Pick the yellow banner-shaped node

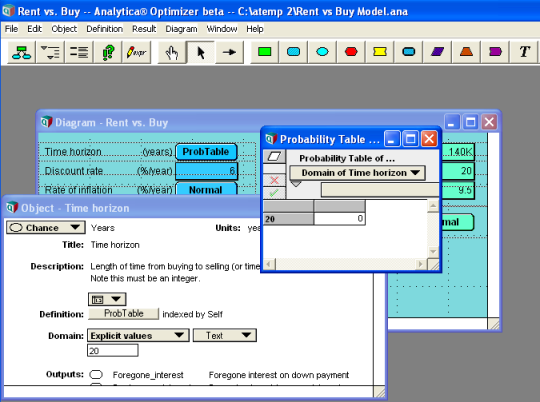coord(380,52)
